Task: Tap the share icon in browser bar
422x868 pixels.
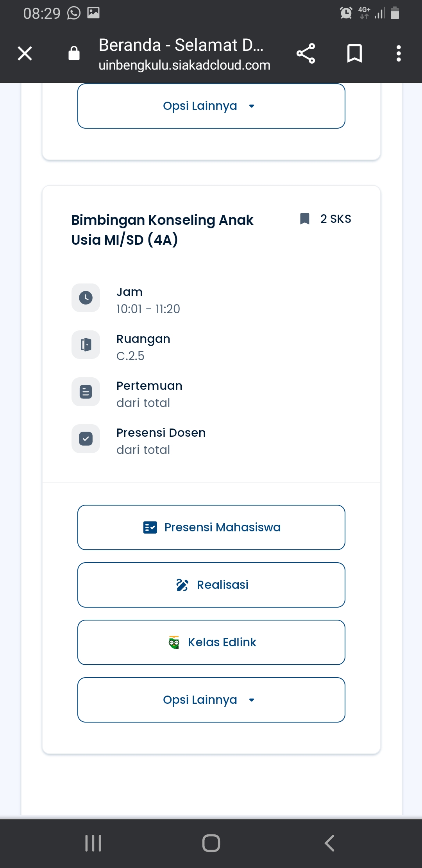Action: coord(306,54)
